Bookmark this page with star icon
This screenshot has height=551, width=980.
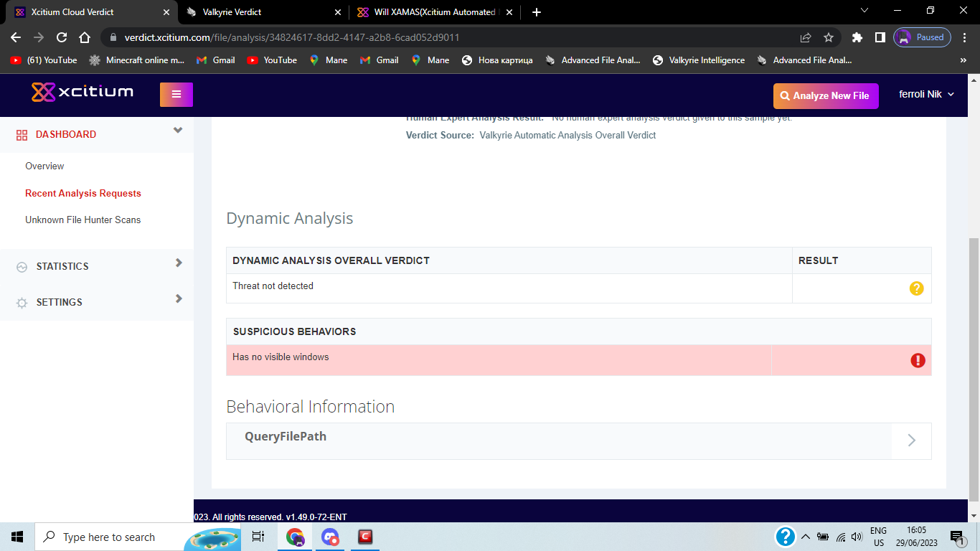coord(829,37)
